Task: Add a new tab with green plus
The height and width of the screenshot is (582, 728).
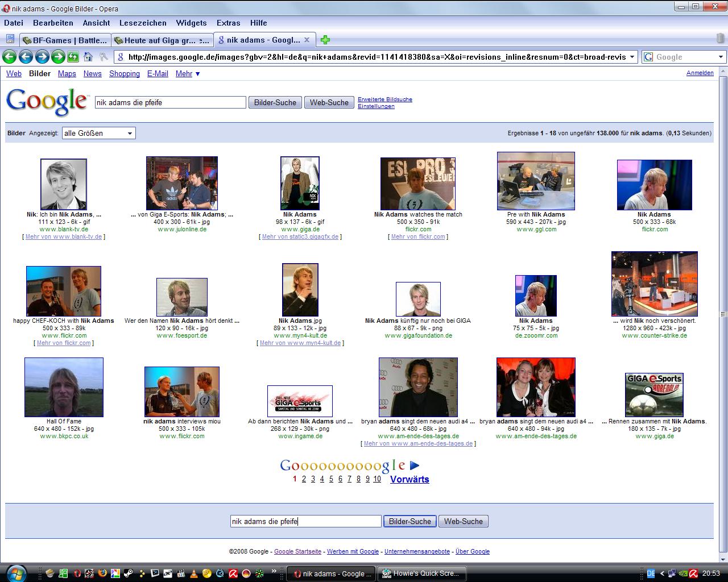Action: [x=325, y=40]
